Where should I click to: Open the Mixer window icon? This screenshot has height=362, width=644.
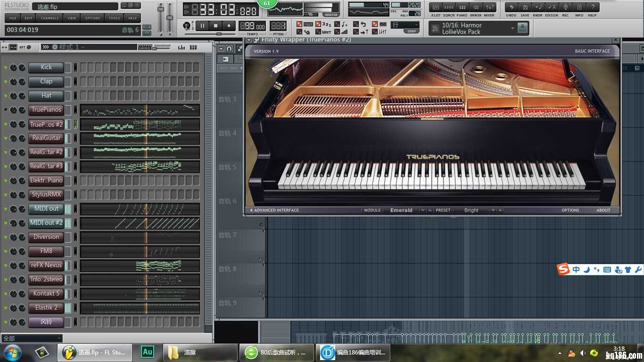pyautogui.click(x=490, y=8)
